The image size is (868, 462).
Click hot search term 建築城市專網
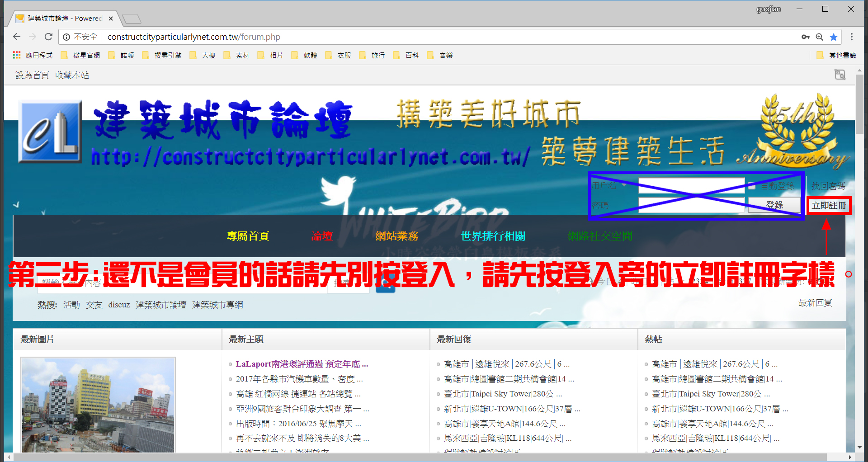(217, 305)
